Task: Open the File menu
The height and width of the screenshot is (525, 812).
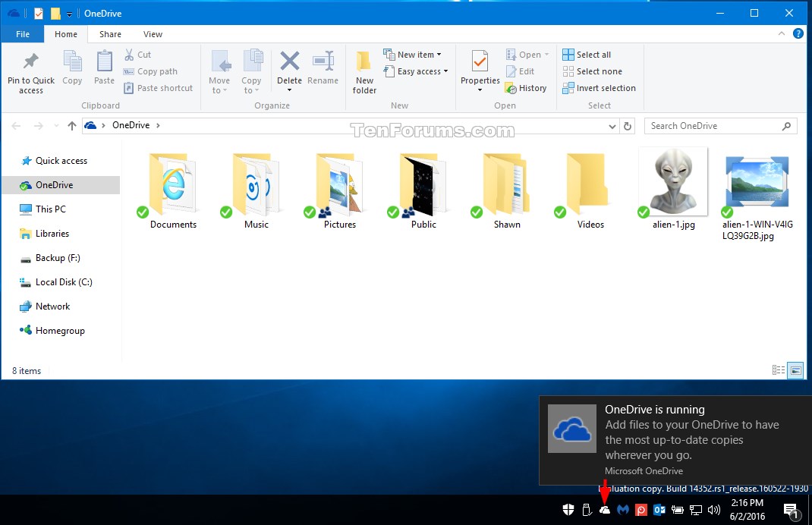Action: [22, 34]
